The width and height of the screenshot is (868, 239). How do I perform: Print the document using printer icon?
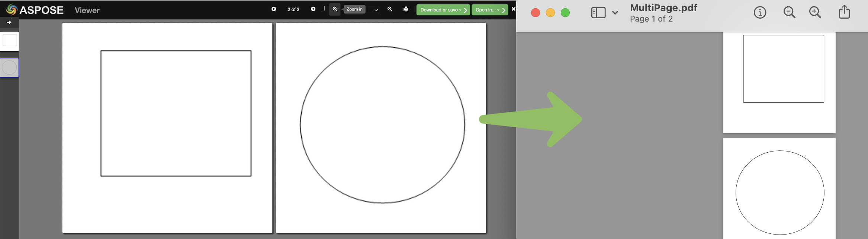point(406,9)
